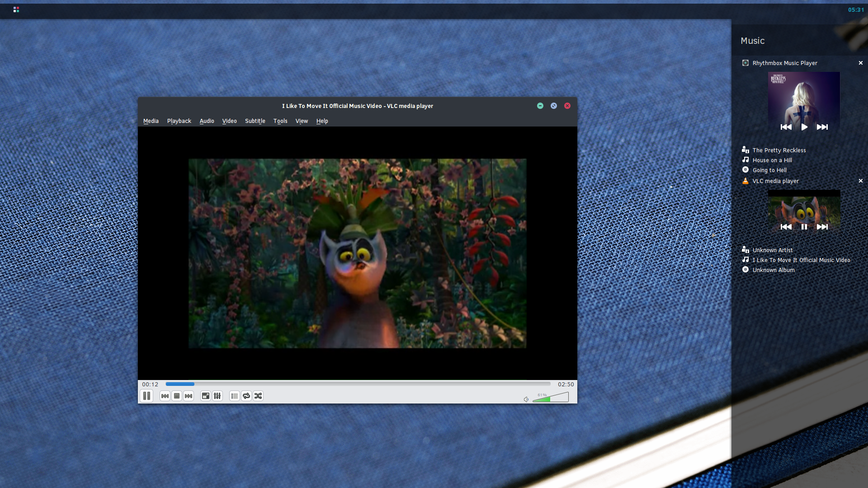Pause playback in VLC control bar
The width and height of the screenshot is (868, 488).
(x=146, y=396)
